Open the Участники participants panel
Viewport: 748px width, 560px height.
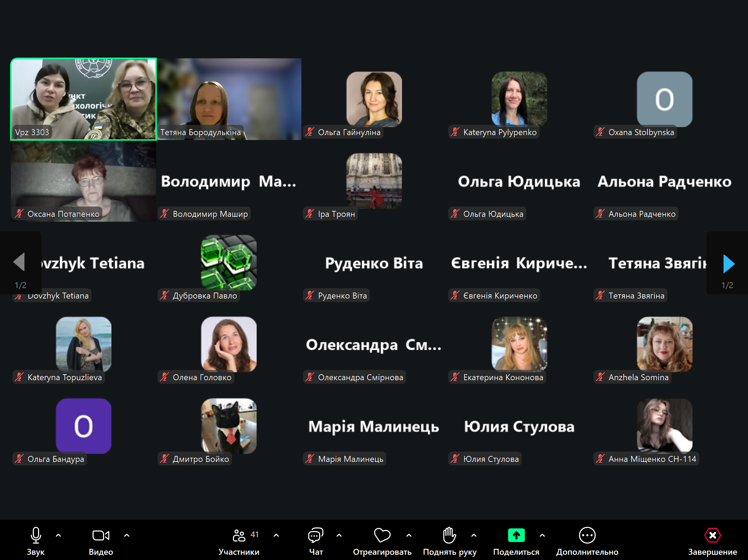coord(239,535)
